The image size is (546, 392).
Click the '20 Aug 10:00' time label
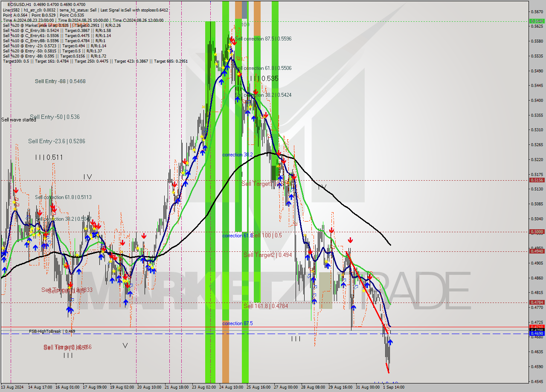[x=150, y=387]
